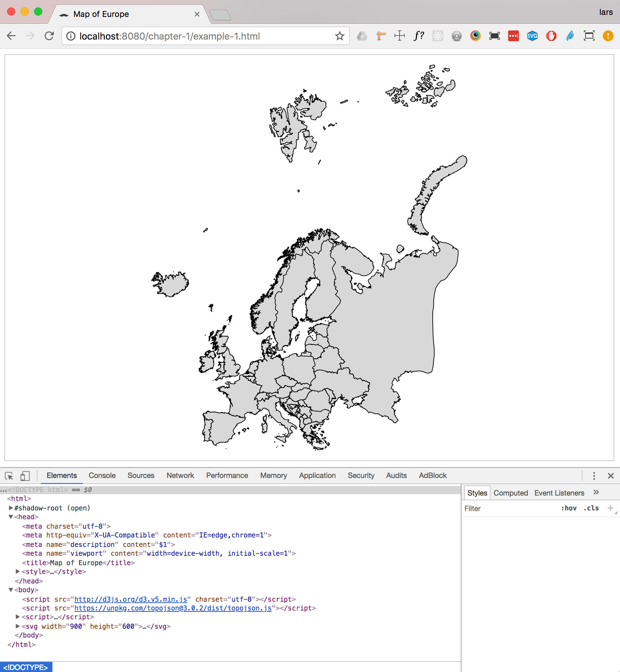Open the Event Listeners sidebar tab
620x672 pixels.
tap(559, 493)
